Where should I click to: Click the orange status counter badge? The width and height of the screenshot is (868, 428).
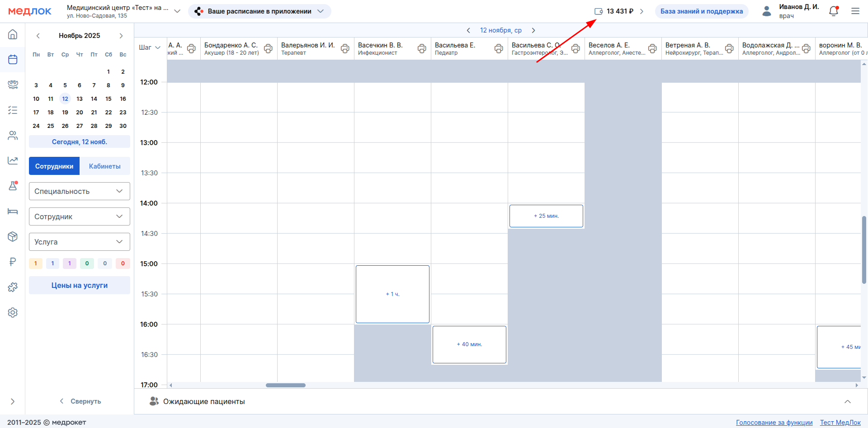(x=36, y=263)
